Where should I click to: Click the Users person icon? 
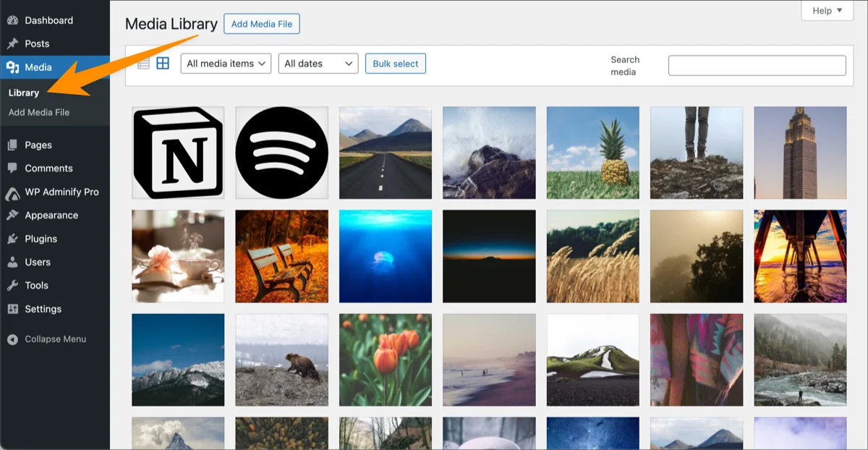(x=12, y=262)
